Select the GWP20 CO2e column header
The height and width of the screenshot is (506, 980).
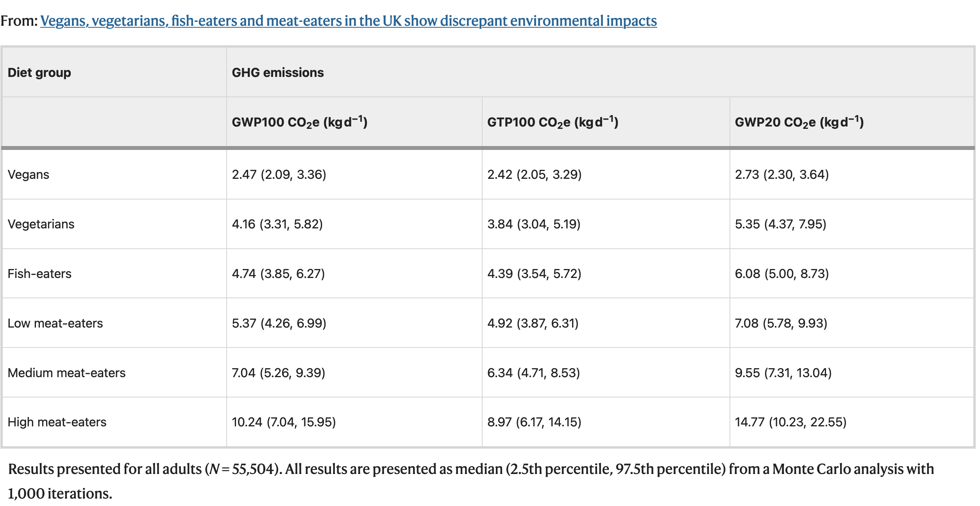click(799, 122)
